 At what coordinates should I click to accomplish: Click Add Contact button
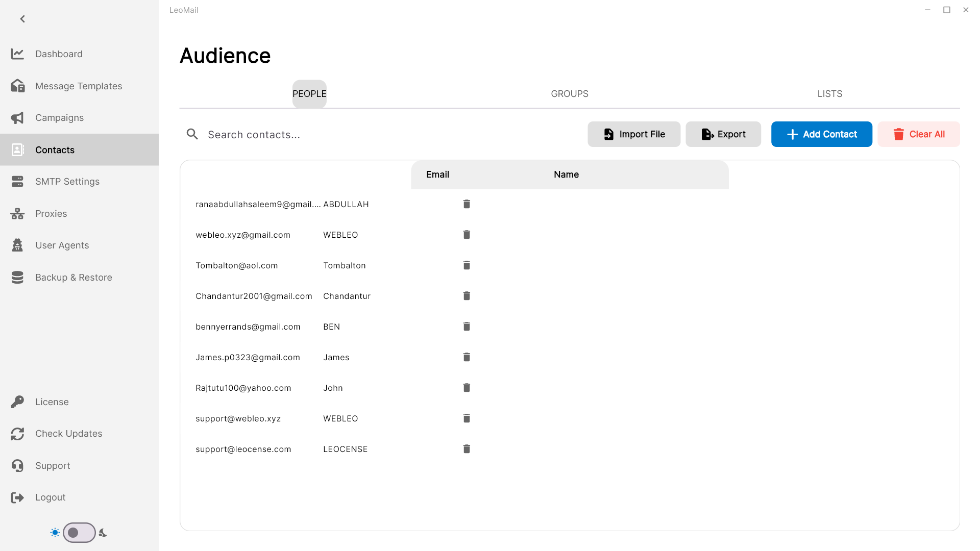[822, 134]
